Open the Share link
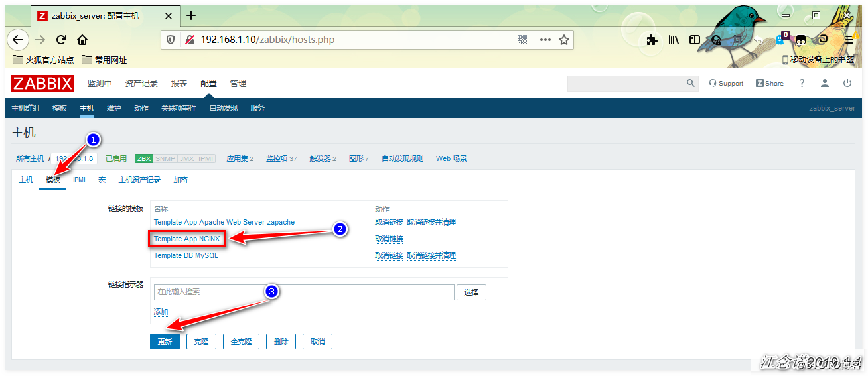868x376 pixels. click(x=769, y=84)
